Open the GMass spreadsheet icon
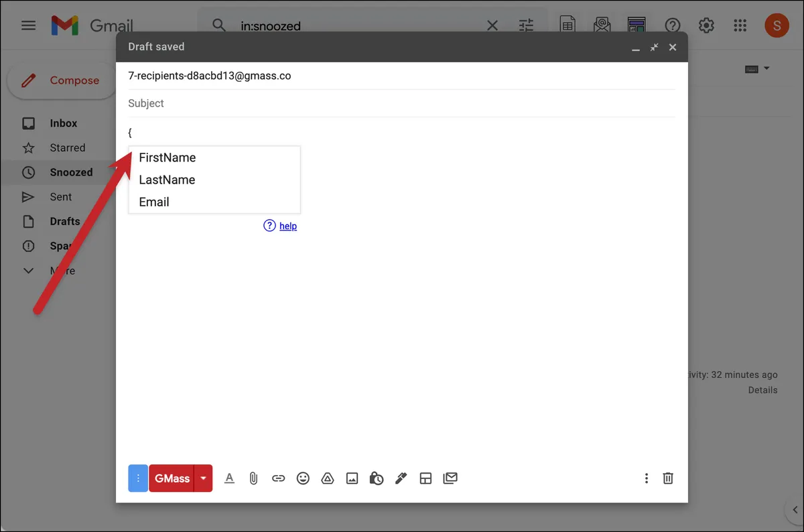This screenshot has height=532, width=804. [567, 25]
